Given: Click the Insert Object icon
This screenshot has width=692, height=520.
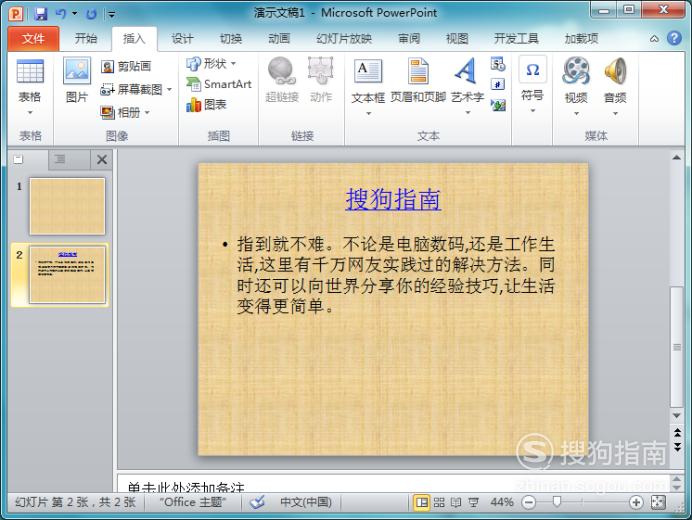Looking at the screenshot, I should pyautogui.click(x=498, y=105).
